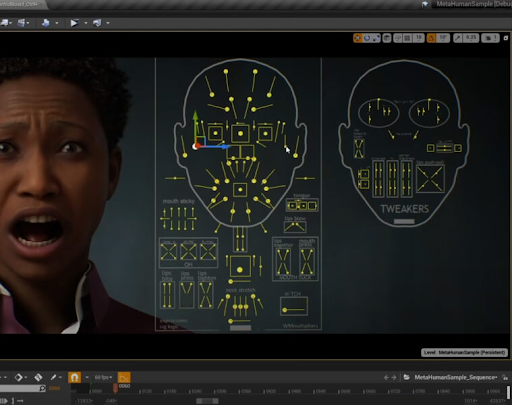Select the scale gizmo mode icon
The width and height of the screenshot is (512, 405).
pyautogui.click(x=376, y=38)
